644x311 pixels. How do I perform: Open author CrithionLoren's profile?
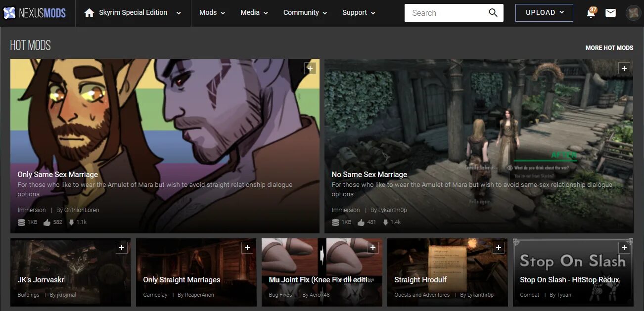[82, 210]
